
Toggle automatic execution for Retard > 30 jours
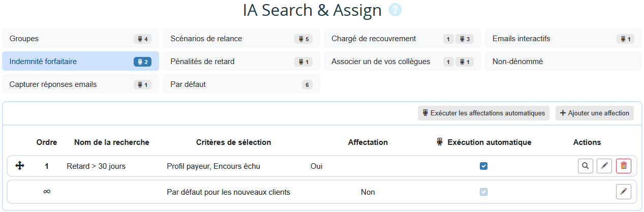(x=483, y=166)
